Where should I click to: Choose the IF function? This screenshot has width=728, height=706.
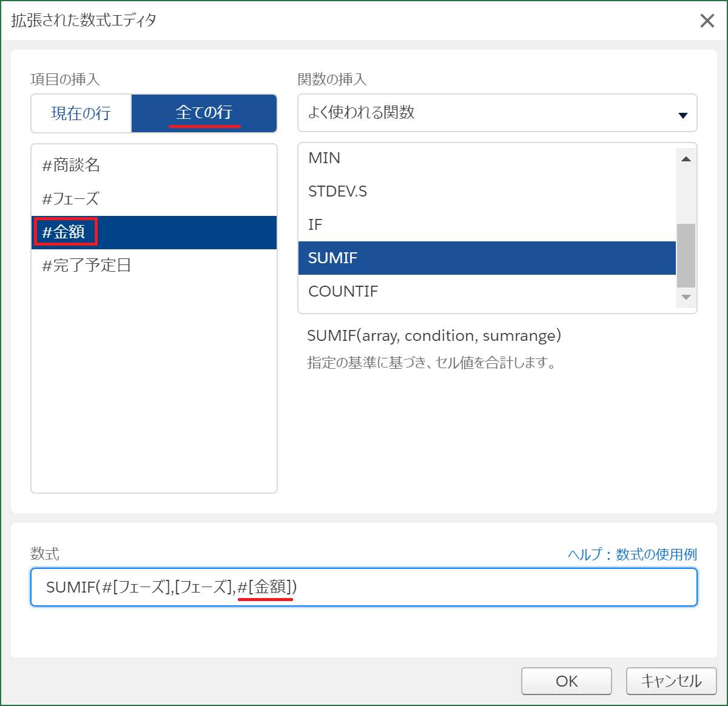tap(487, 225)
